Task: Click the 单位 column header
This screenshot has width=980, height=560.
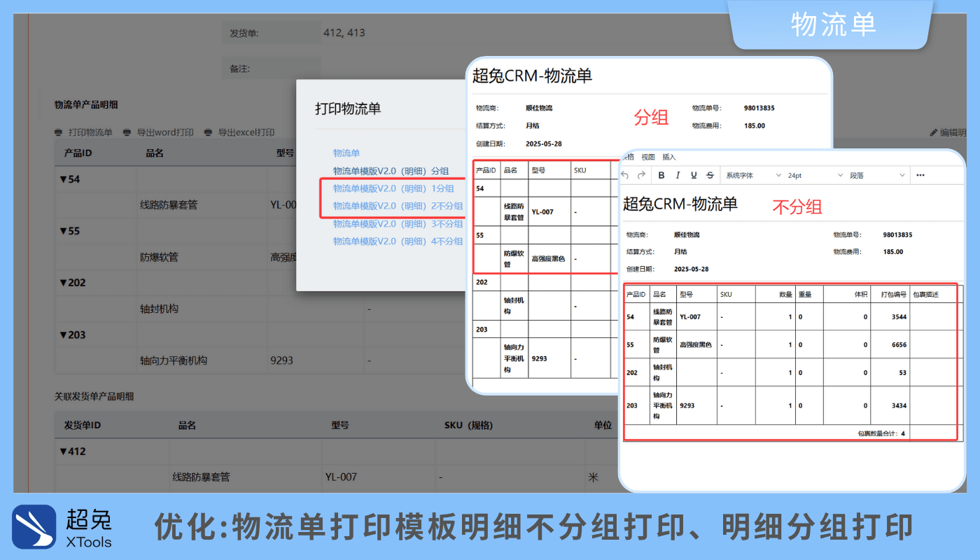Action: [x=603, y=426]
